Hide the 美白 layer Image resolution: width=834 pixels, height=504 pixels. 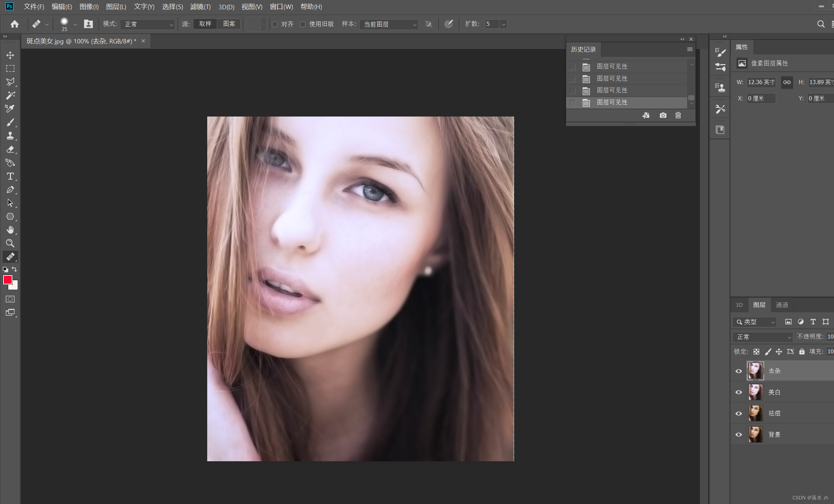pyautogui.click(x=738, y=392)
